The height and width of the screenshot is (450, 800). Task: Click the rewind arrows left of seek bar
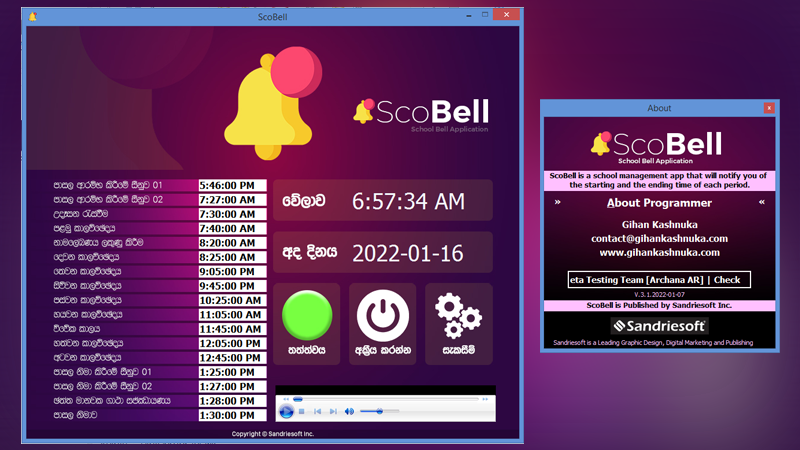286,399
